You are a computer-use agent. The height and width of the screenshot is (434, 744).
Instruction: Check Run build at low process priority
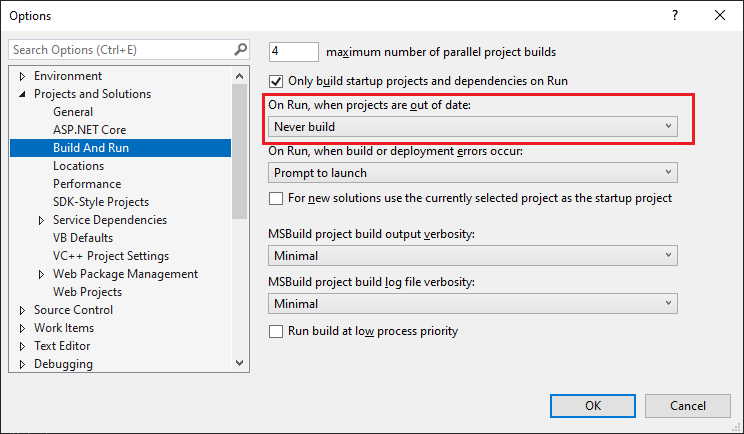coord(276,331)
